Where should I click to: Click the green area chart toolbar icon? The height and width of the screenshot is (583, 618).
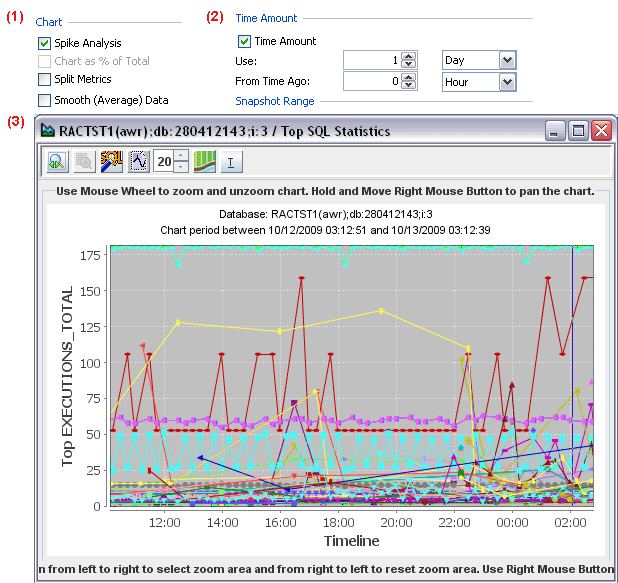[205, 161]
